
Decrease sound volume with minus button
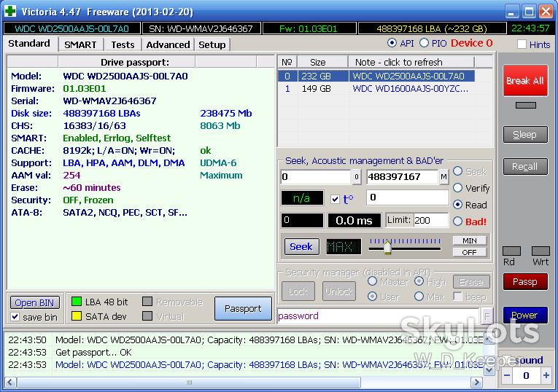[507, 376]
